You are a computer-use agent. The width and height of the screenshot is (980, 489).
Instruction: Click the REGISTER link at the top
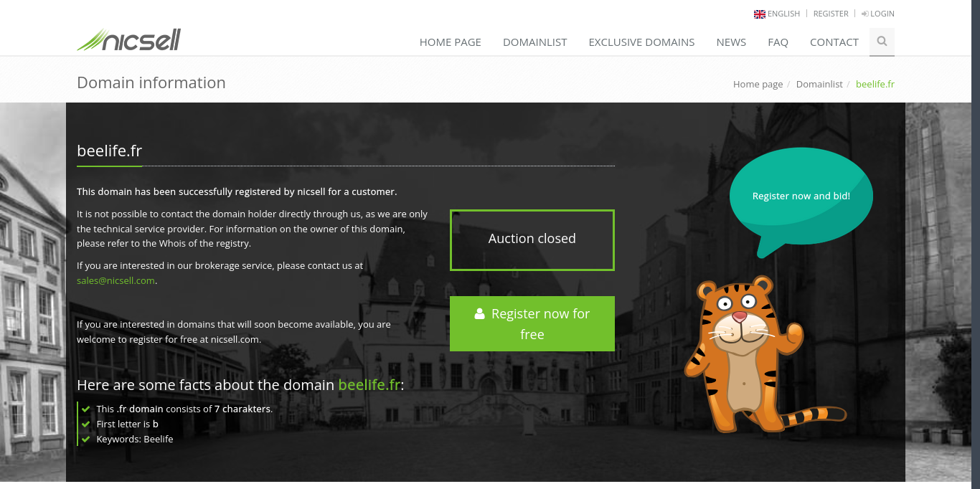831,14
